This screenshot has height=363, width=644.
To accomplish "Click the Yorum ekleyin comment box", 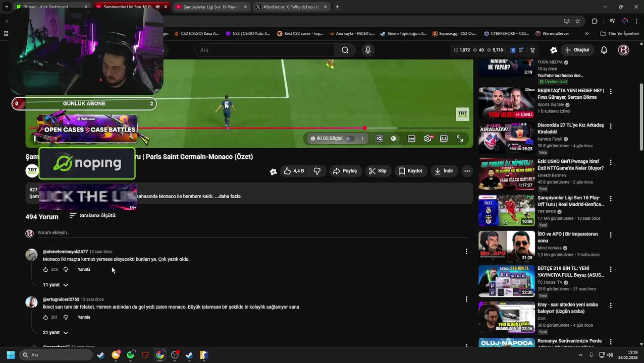I will click(x=252, y=233).
